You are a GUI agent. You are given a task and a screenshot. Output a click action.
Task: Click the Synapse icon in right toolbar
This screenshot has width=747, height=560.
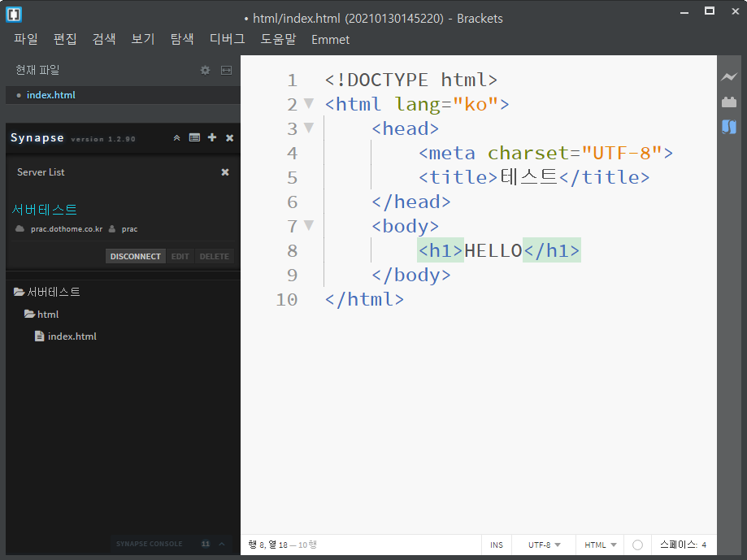coord(729,127)
